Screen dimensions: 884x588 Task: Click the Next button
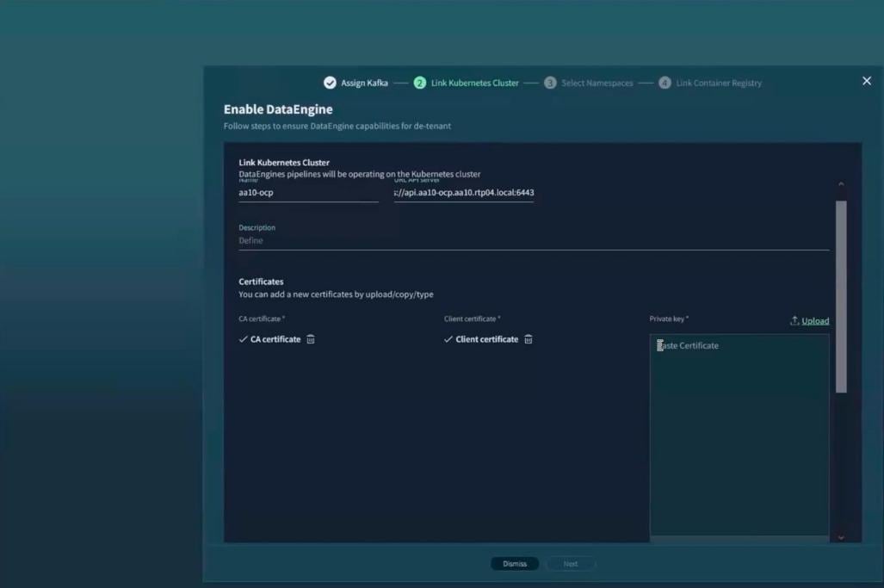571,564
